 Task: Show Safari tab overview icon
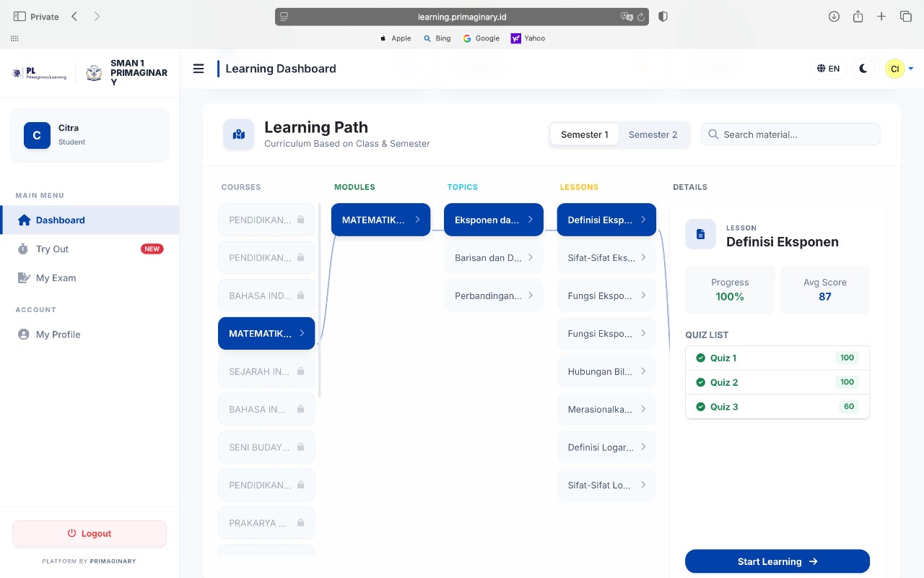pos(905,16)
